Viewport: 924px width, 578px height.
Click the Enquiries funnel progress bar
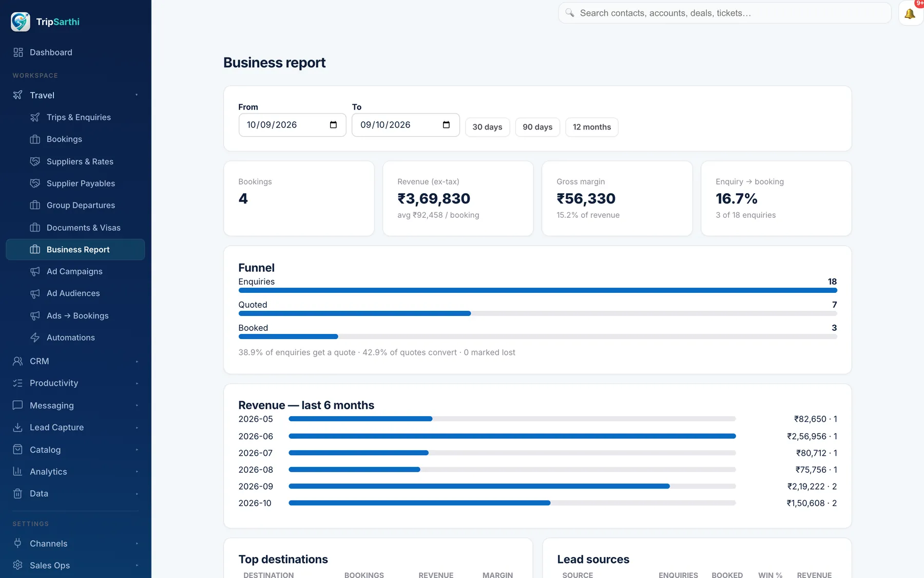[537, 290]
